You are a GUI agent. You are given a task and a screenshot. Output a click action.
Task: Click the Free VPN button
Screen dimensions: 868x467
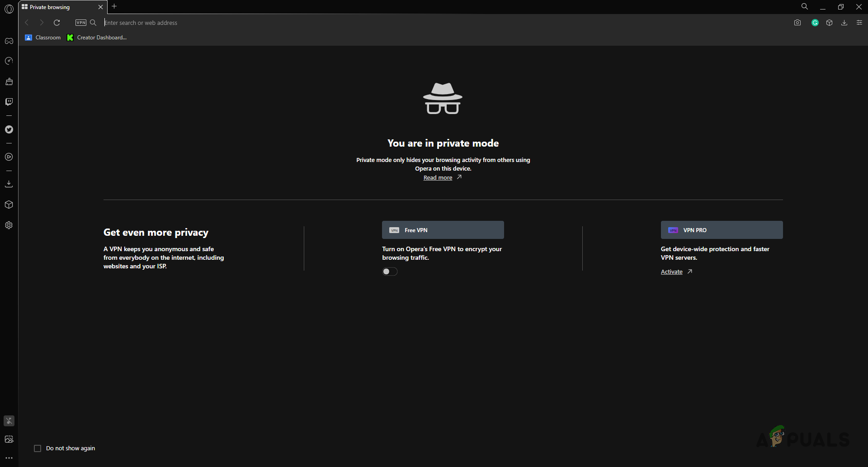pyautogui.click(x=443, y=230)
